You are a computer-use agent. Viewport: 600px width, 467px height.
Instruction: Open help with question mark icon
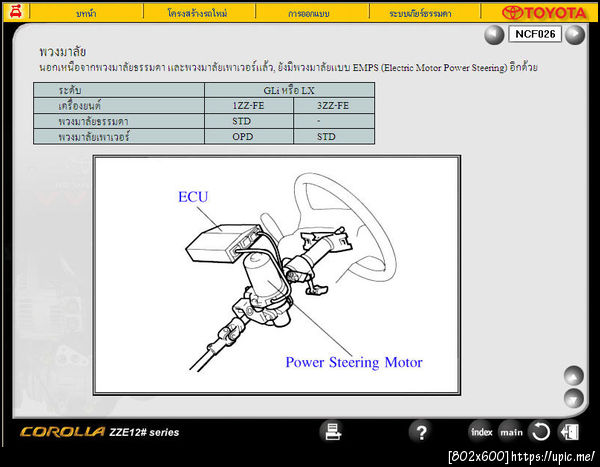click(x=421, y=432)
